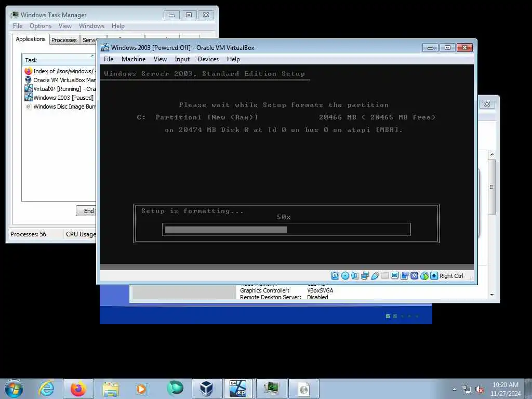
Task: Click the USB devices status icon
Action: [x=375, y=276]
